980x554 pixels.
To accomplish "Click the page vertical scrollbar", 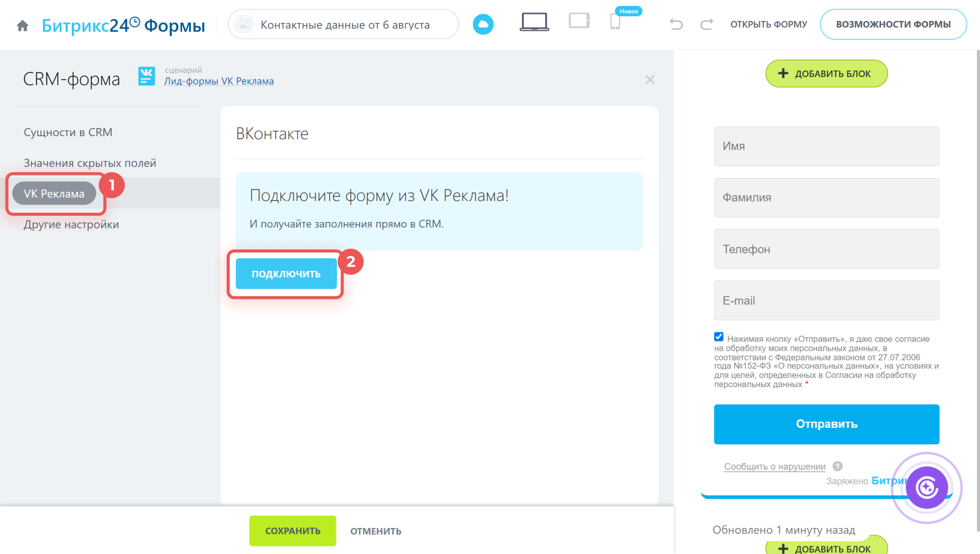I will tap(977, 291).
